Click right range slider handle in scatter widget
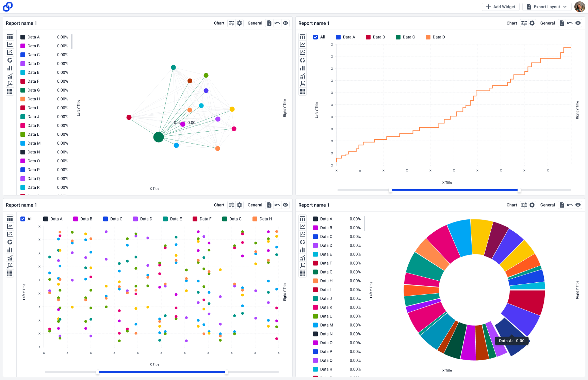The height and width of the screenshot is (380, 588). click(x=226, y=372)
